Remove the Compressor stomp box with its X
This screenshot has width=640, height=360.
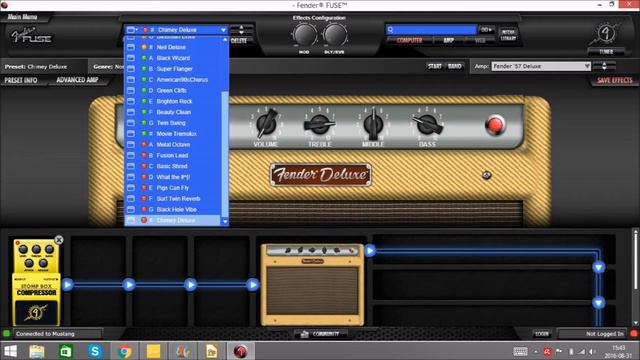coord(59,240)
